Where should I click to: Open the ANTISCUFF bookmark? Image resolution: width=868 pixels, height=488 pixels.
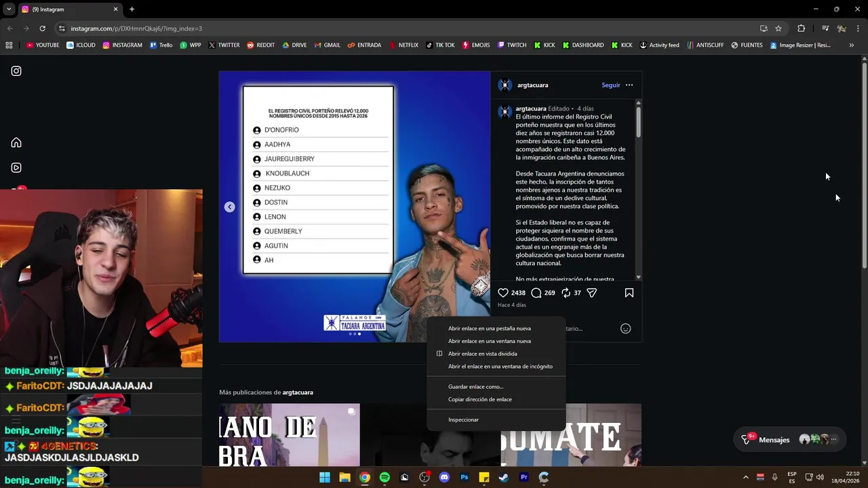click(x=705, y=45)
